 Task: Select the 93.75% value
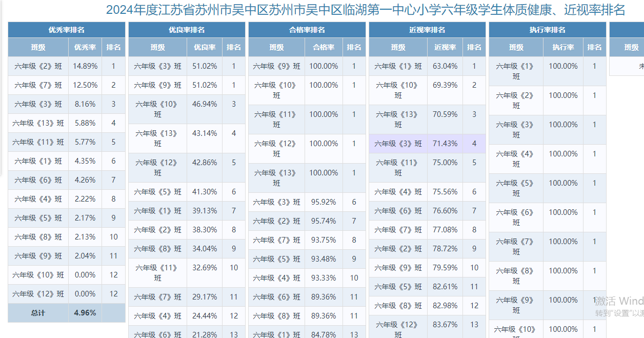[x=324, y=240]
